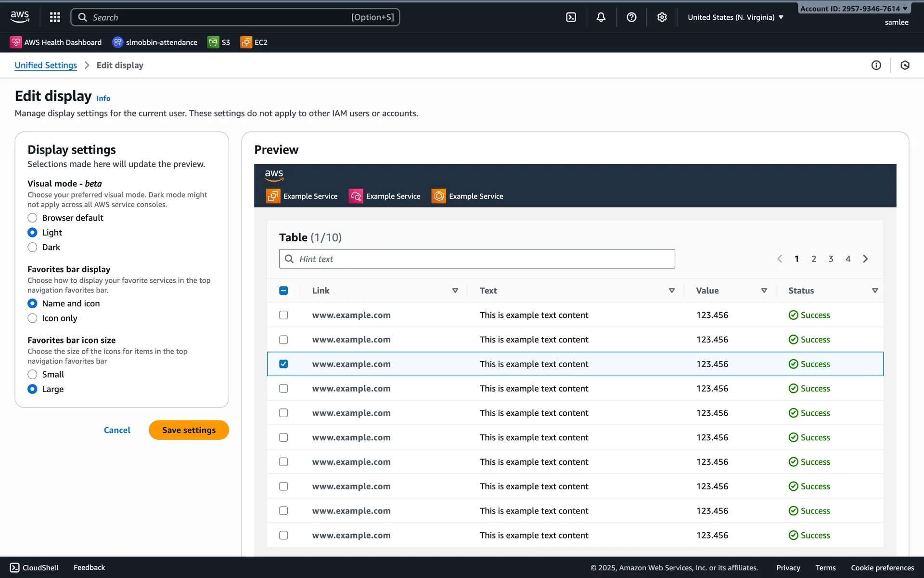Click the Hint text search field
The height and width of the screenshot is (578, 924).
(x=476, y=259)
